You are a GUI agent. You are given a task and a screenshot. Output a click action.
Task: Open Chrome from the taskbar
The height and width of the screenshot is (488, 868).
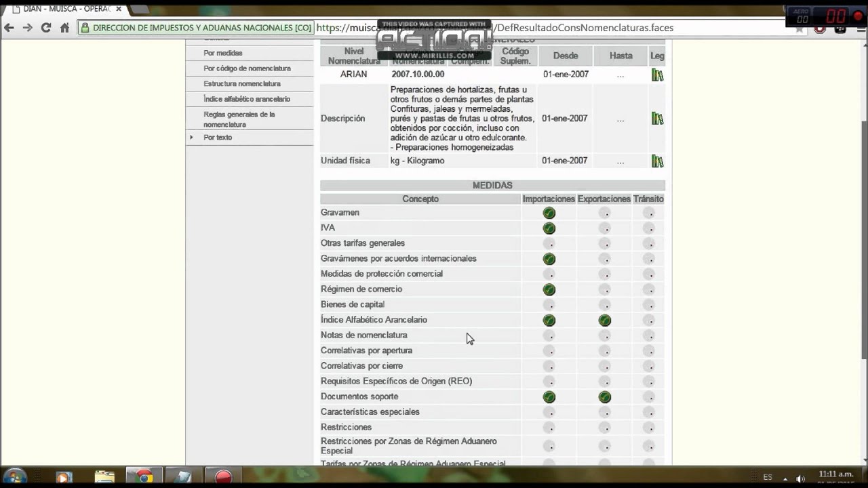coord(144,476)
